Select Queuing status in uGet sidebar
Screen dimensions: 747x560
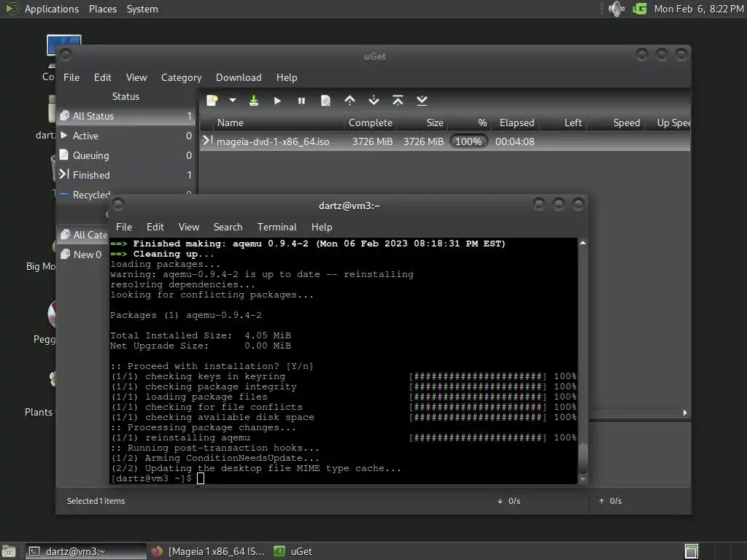[125, 155]
